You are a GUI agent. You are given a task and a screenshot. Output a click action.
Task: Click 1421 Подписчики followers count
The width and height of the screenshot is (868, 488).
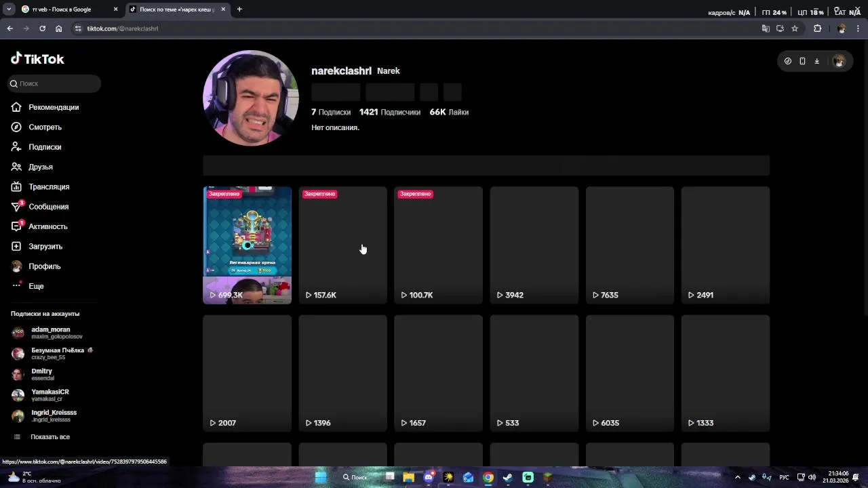(x=390, y=113)
